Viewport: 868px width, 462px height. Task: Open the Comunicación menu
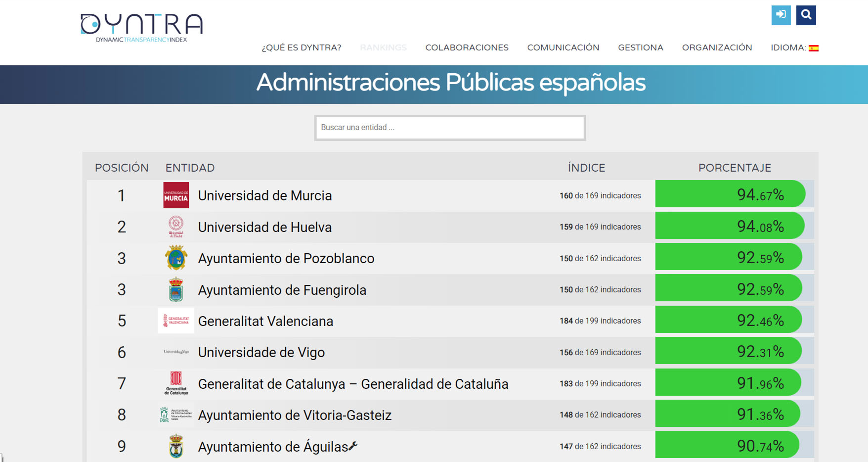(563, 47)
